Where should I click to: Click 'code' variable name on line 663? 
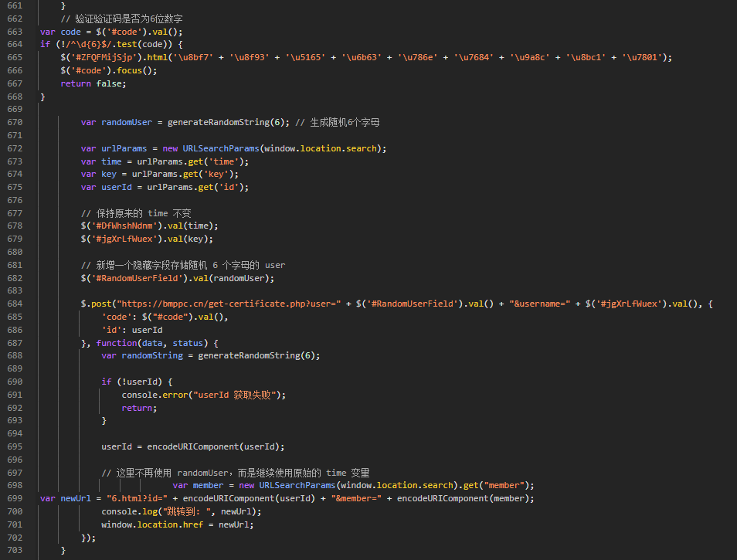click(x=70, y=32)
